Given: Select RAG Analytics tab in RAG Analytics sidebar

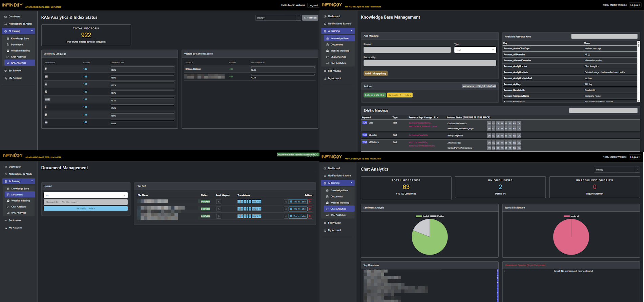Looking at the screenshot, I should pyautogui.click(x=20, y=63).
